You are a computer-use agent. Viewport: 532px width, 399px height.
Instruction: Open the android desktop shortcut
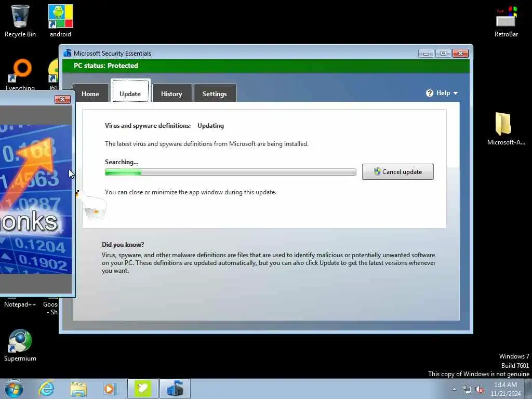pyautogui.click(x=60, y=20)
